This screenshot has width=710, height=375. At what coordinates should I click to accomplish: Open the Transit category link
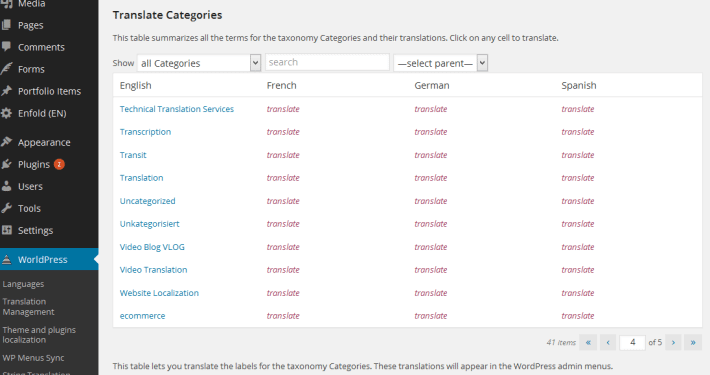[133, 155]
